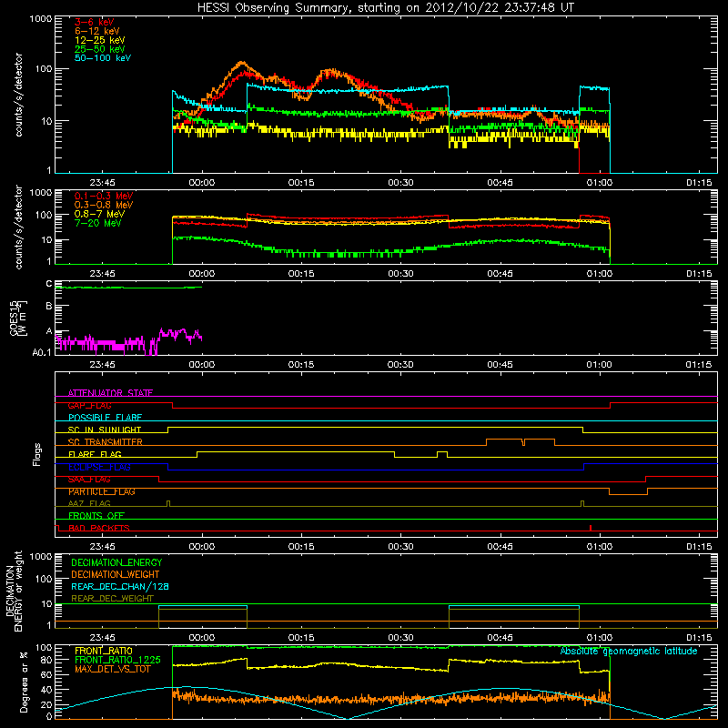Select the ATTENUATOR_STATE flag label
The width and height of the screenshot is (728, 728).
[110, 393]
